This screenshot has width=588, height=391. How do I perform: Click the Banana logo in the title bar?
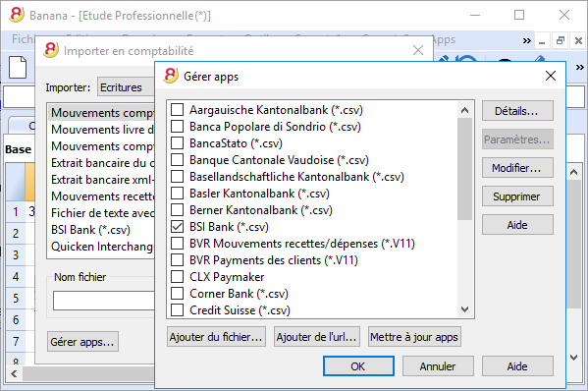click(16, 15)
